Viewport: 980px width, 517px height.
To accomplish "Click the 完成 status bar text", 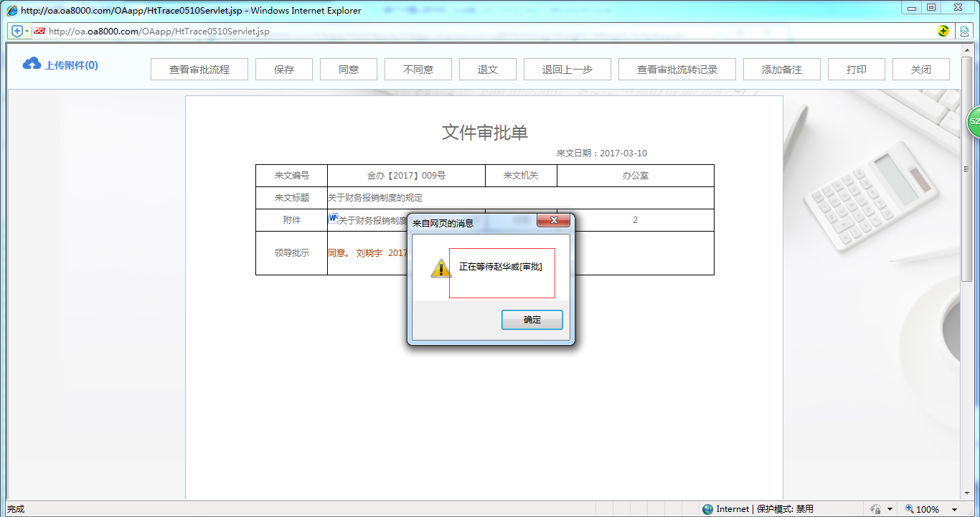I will pos(16,509).
